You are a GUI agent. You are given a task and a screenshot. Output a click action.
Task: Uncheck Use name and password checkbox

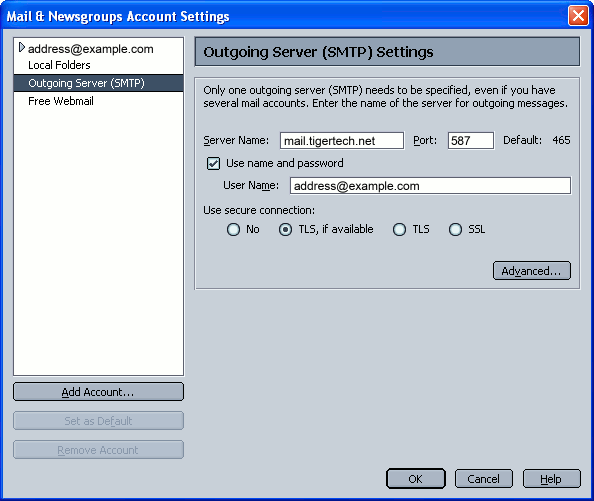[x=213, y=164]
